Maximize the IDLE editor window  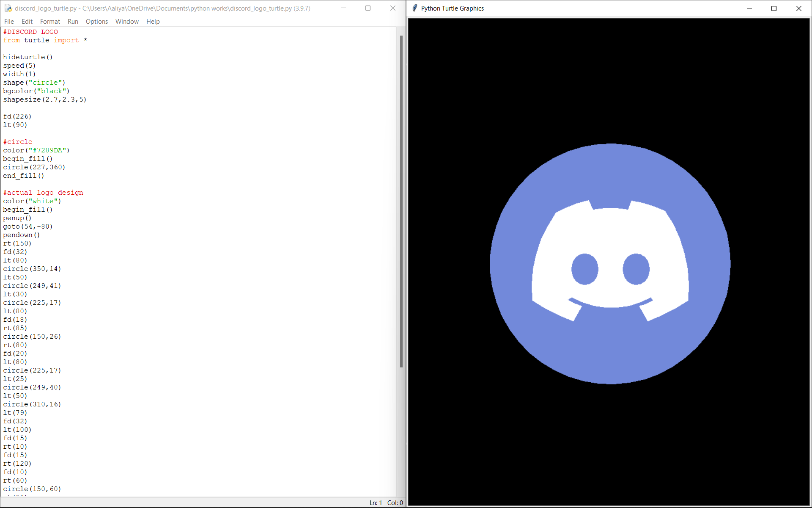click(368, 8)
